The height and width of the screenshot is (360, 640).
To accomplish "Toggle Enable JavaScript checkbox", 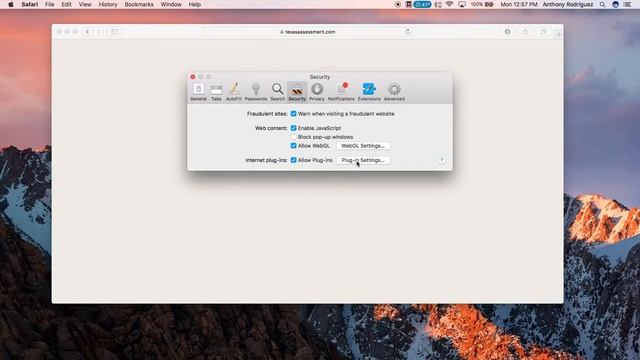I will coord(293,128).
